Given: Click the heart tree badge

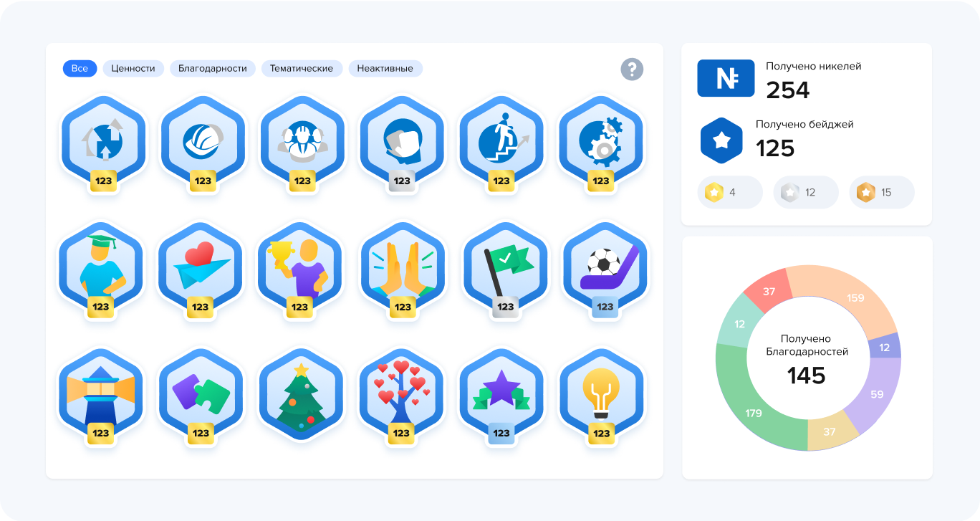Looking at the screenshot, I should coord(402,393).
